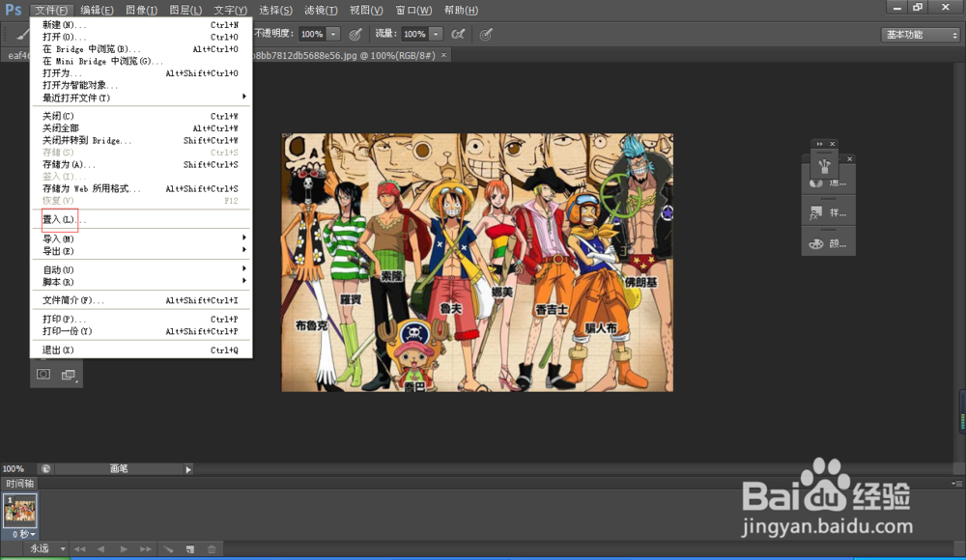Play the timeline animation

pyautogui.click(x=124, y=549)
